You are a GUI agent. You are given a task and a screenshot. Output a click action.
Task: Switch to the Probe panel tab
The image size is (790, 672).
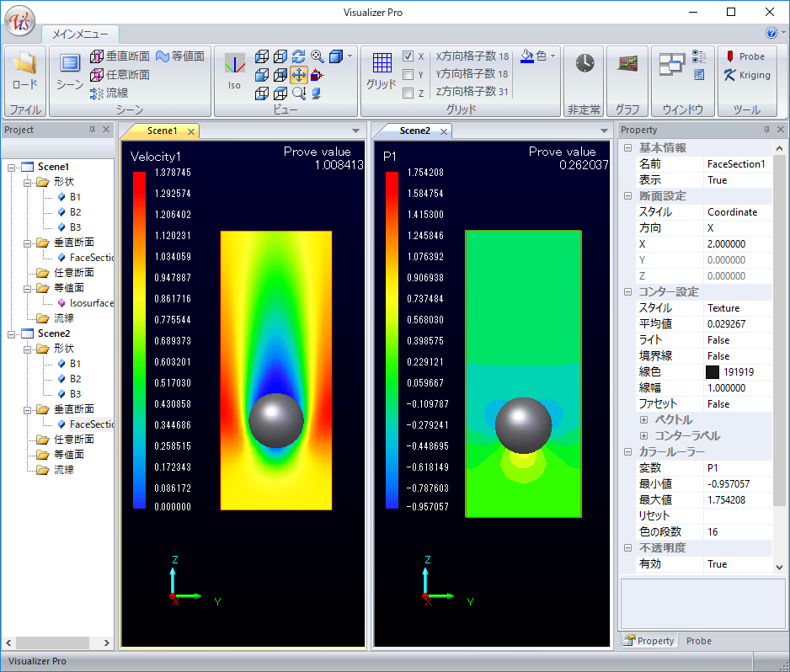[698, 641]
